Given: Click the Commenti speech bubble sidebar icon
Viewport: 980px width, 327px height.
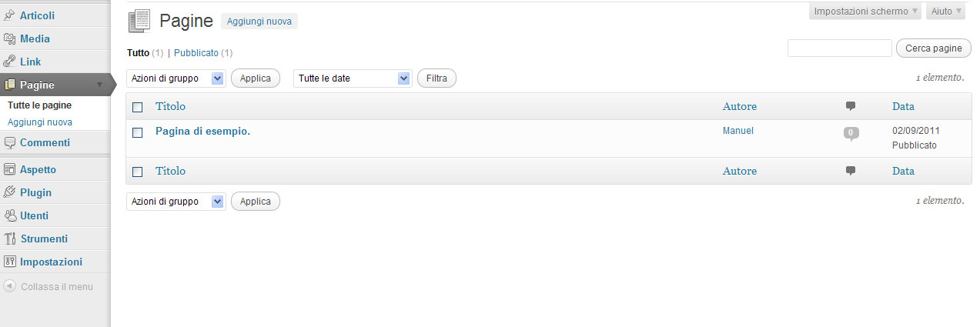Looking at the screenshot, I should tap(10, 142).
